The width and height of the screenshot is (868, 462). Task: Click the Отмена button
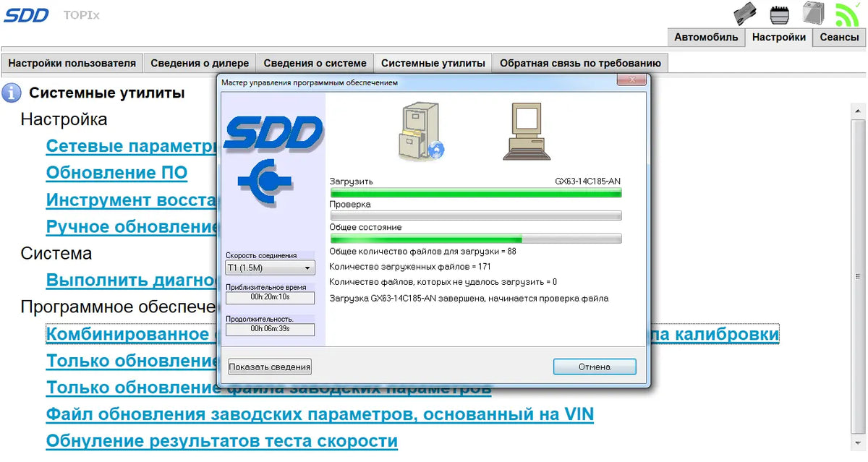click(x=595, y=367)
